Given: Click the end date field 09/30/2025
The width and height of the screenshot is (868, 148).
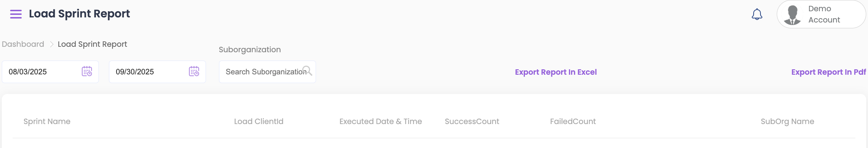Looking at the screenshot, I should click(x=147, y=72).
